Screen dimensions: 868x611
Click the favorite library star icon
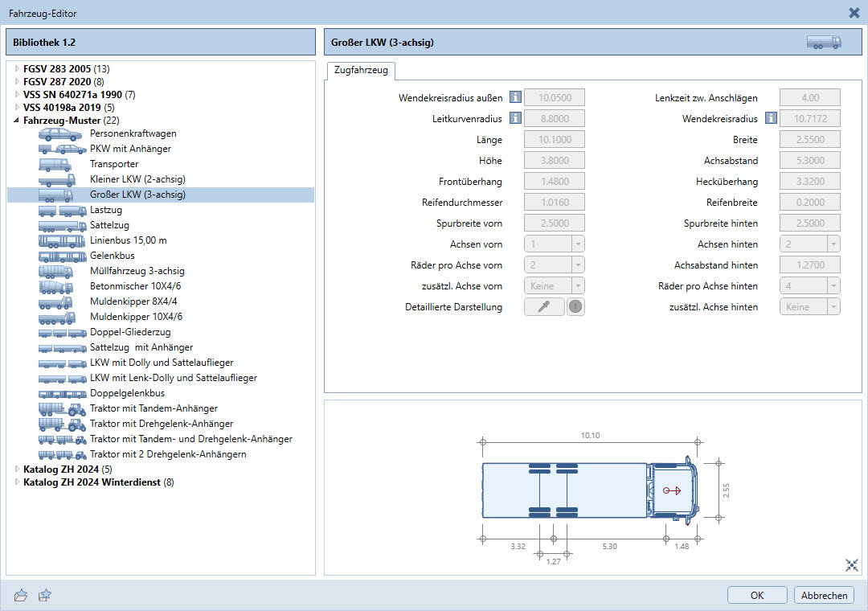coord(46,595)
